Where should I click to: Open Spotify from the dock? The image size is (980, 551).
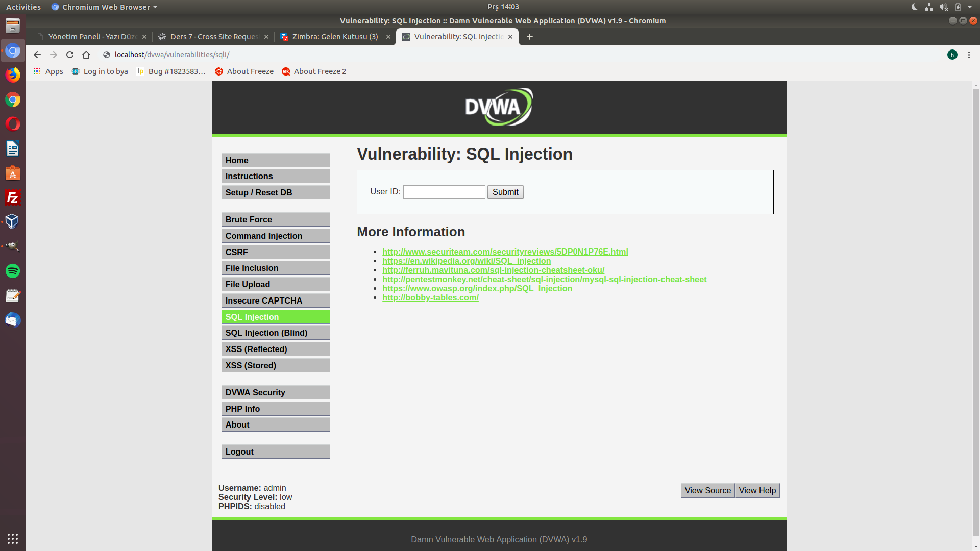pos(13,271)
